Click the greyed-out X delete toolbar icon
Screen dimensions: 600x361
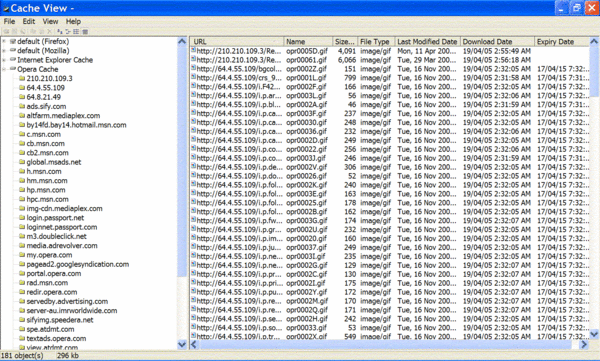(x=49, y=32)
